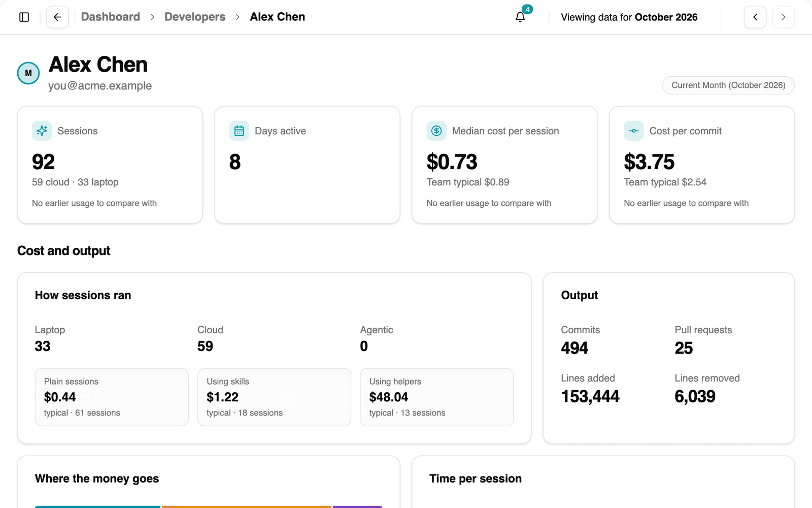Image resolution: width=812 pixels, height=508 pixels.
Task: Click the 59 cloud · 33 laptop text
Action: coord(75,182)
